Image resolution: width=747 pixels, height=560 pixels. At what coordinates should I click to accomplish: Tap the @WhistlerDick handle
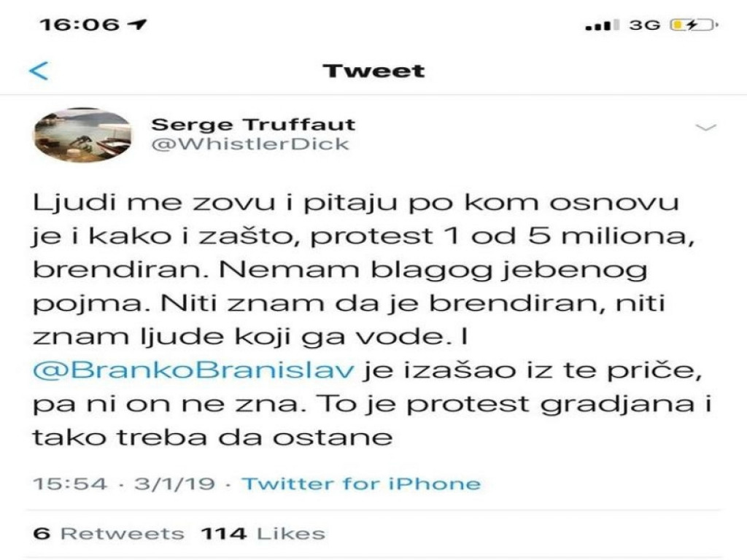click(x=250, y=144)
